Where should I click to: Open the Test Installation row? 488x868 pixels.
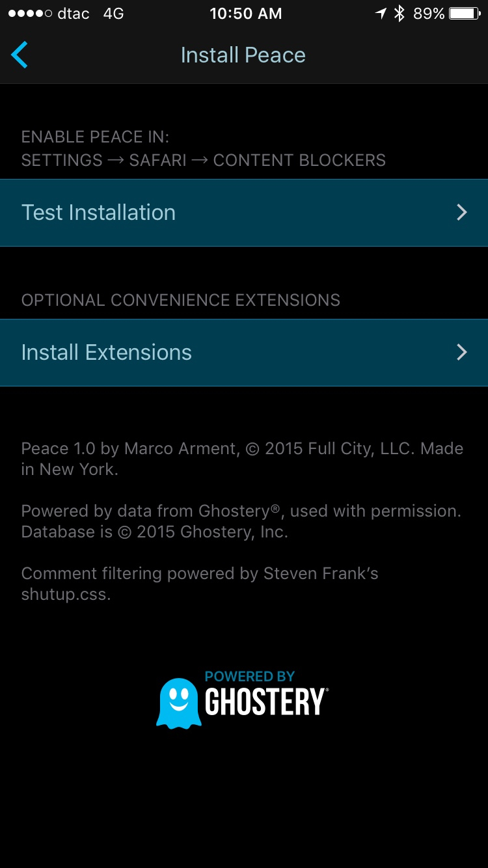(244, 213)
